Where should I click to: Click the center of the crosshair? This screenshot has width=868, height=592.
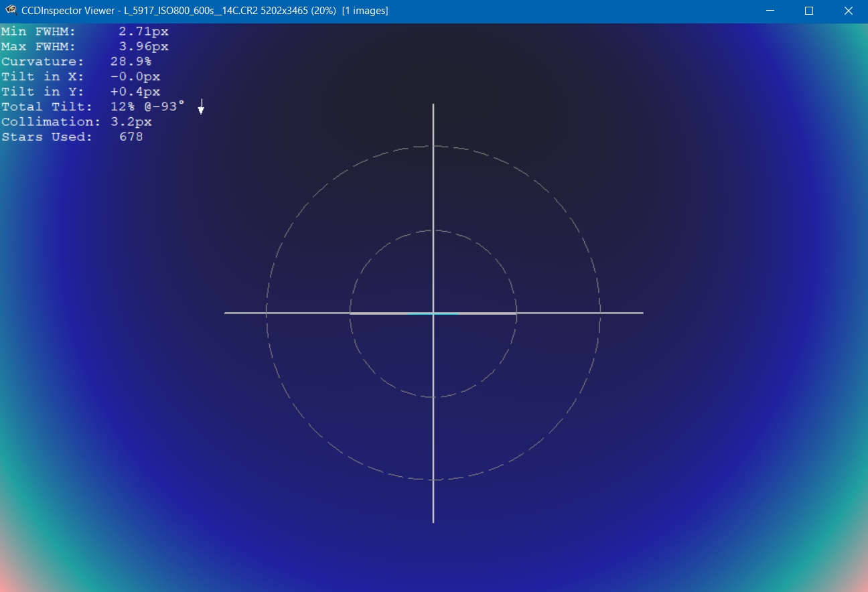pos(433,313)
